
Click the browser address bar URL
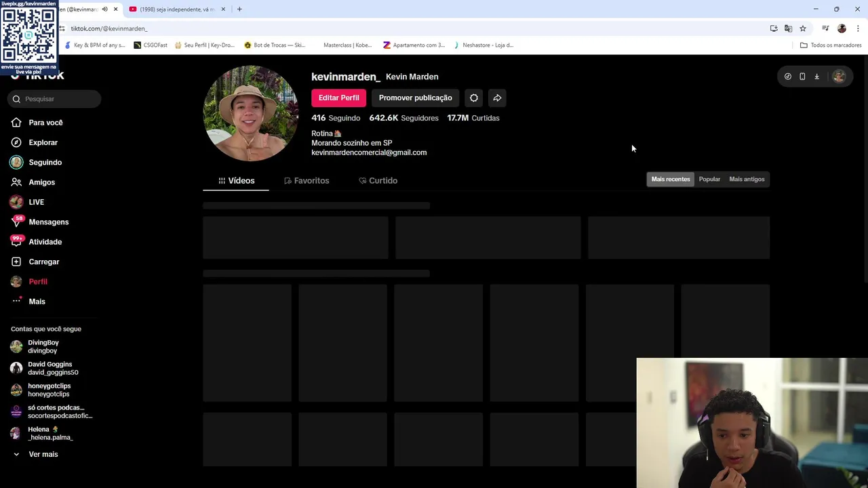tap(109, 28)
